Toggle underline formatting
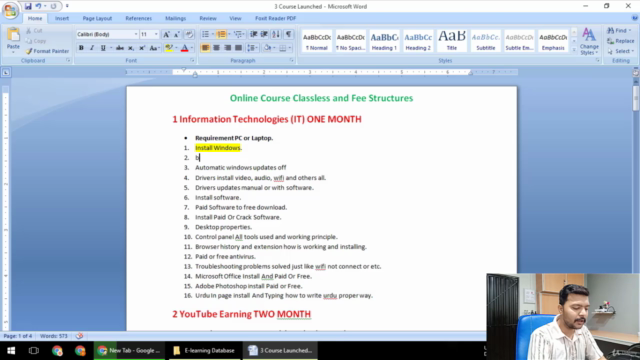This screenshot has width=640, height=360. tap(103, 48)
